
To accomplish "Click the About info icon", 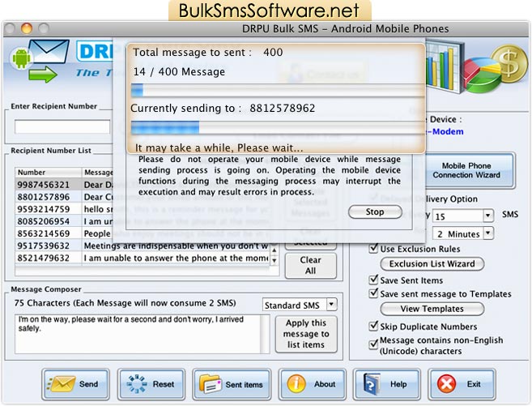I will tap(296, 384).
